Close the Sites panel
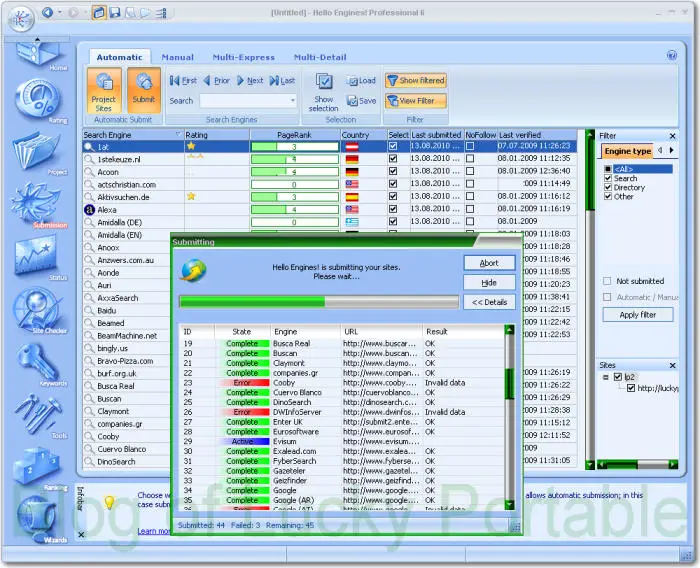This screenshot has width=700, height=568. tap(672, 365)
